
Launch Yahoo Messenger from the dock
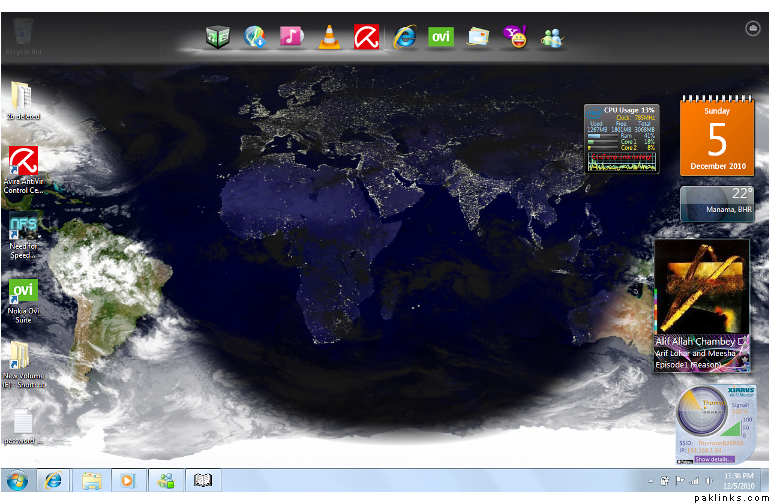point(515,38)
